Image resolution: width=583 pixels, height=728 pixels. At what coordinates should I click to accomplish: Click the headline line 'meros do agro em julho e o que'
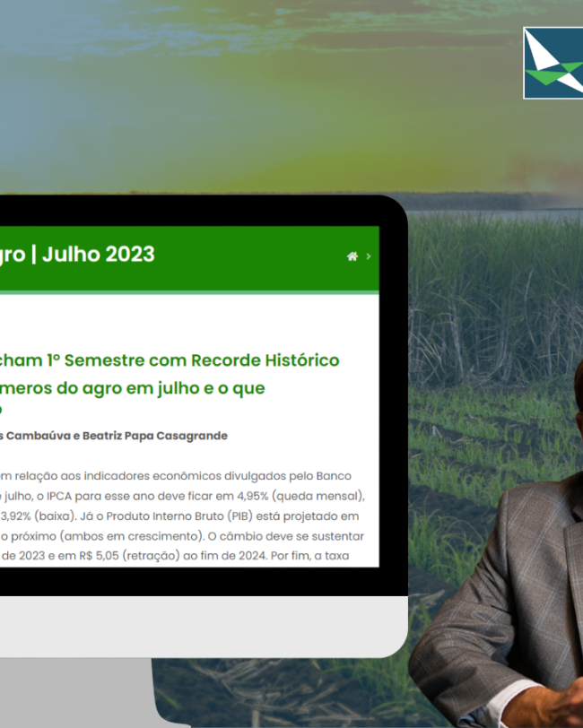pyautogui.click(x=133, y=388)
